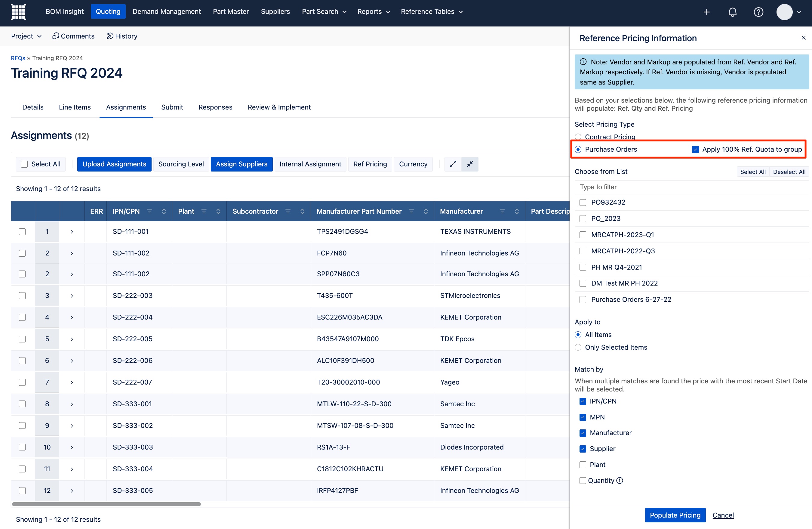Select Only Selected Items radio option
The width and height of the screenshot is (812, 529).
click(x=578, y=348)
